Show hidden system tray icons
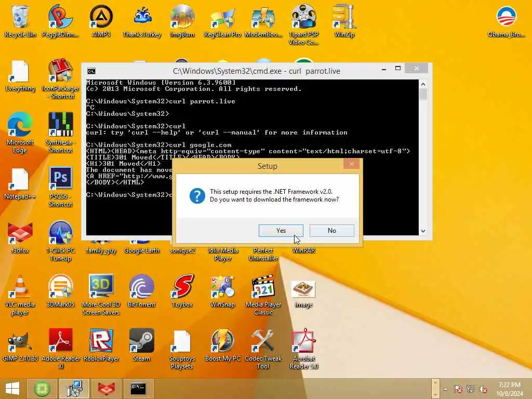The width and height of the screenshot is (532, 399). pyautogui.click(x=445, y=389)
